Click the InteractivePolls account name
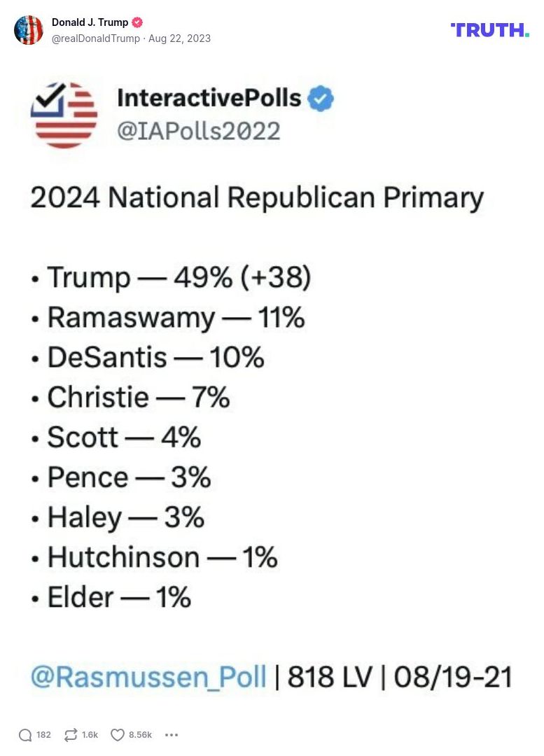This screenshot has width=544, height=756. (x=209, y=98)
